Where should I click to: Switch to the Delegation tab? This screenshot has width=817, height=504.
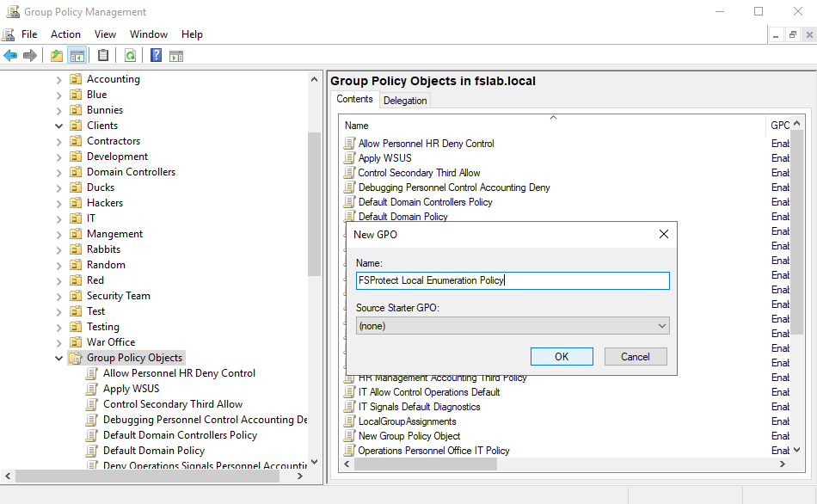[405, 101]
